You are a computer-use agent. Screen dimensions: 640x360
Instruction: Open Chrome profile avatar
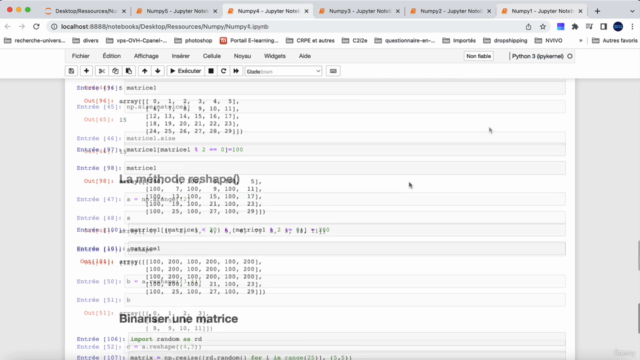point(618,27)
